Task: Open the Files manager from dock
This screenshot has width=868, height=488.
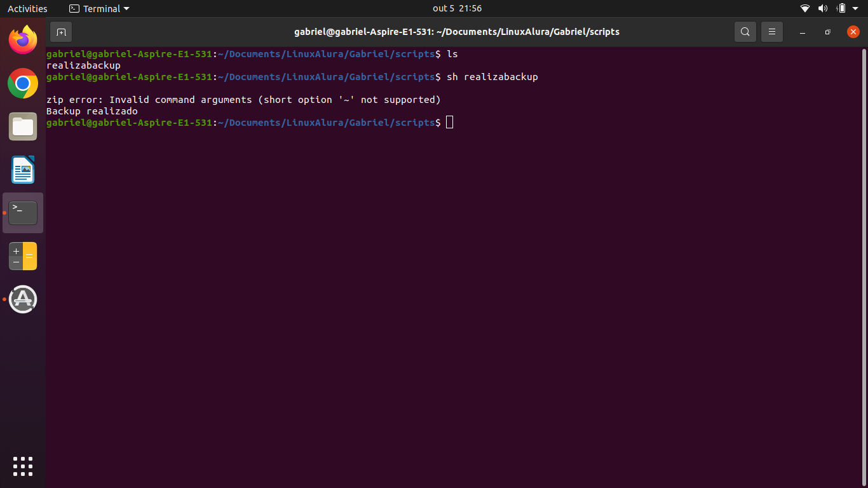Action: 23,126
